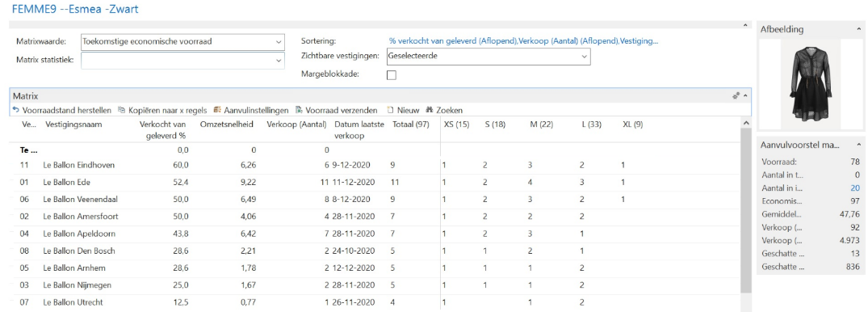Collapse the top filter panel chevron
This screenshot has width=868, height=312.
[745, 26]
